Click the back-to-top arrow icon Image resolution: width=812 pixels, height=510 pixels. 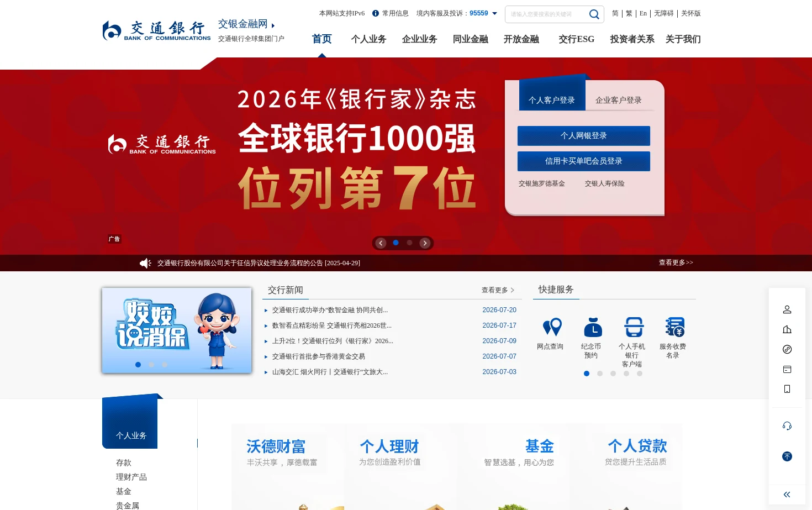(x=787, y=456)
